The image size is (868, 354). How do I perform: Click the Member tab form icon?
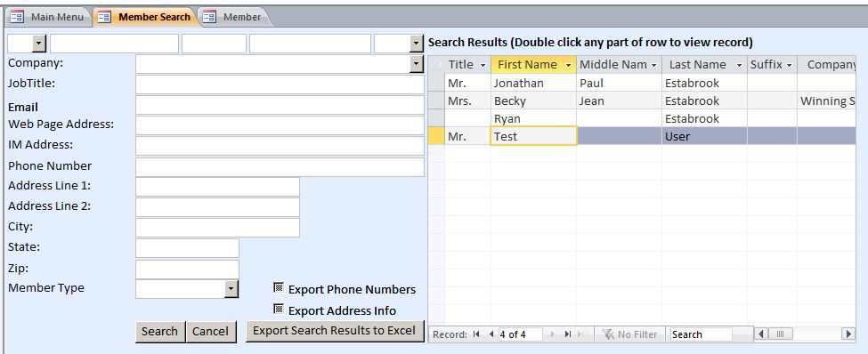tap(209, 17)
